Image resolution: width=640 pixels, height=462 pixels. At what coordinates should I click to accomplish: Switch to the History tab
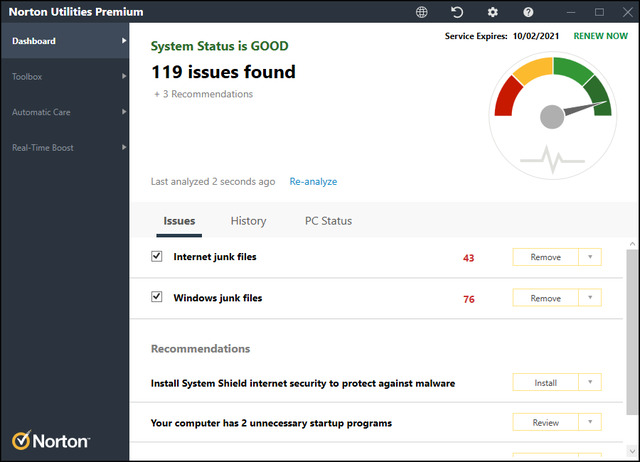(248, 221)
